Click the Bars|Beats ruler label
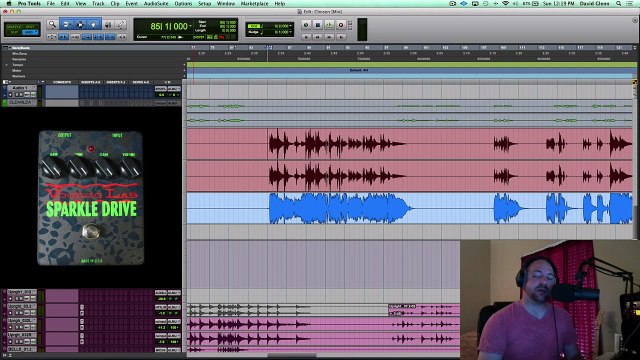The width and height of the screenshot is (640, 360). click(20, 48)
